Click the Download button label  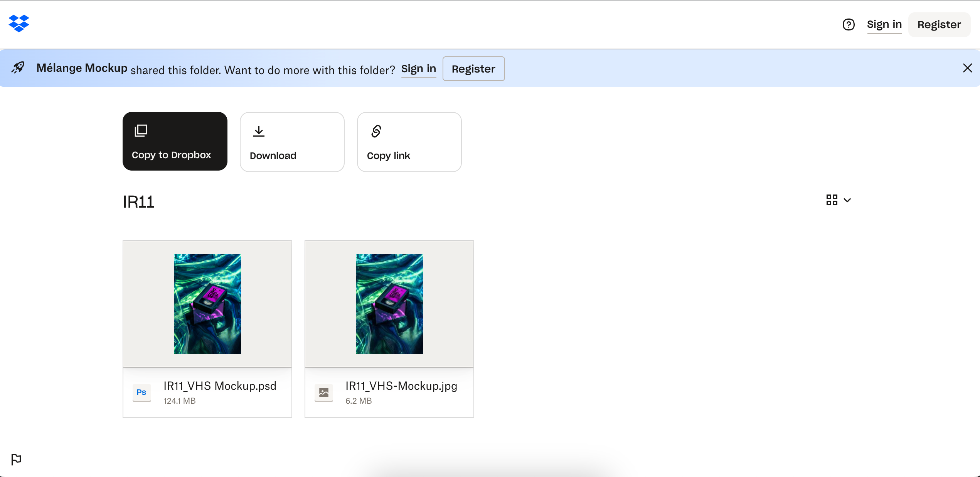point(273,156)
